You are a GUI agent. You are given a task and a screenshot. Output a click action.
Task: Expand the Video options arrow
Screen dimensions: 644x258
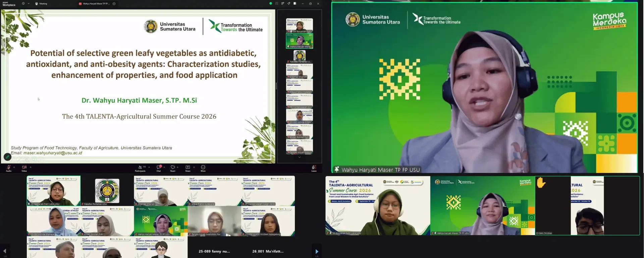(x=31, y=167)
